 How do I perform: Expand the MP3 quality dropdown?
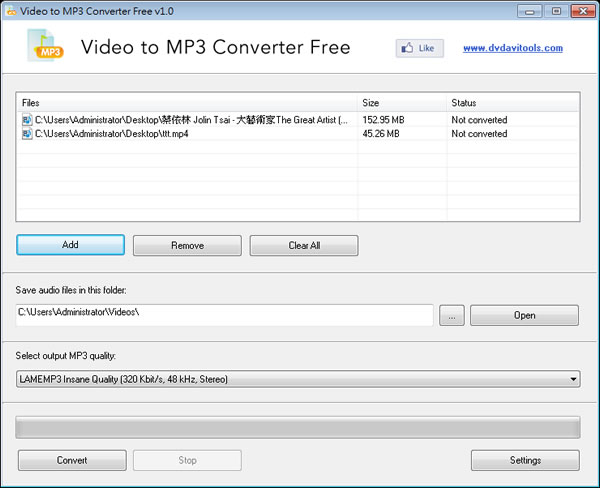pyautogui.click(x=573, y=379)
